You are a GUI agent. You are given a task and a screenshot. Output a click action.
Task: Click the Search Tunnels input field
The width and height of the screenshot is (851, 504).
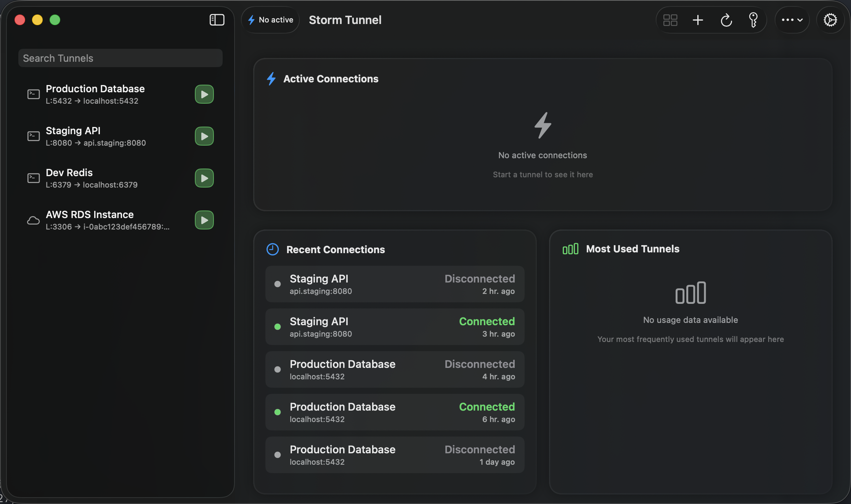pyautogui.click(x=120, y=58)
